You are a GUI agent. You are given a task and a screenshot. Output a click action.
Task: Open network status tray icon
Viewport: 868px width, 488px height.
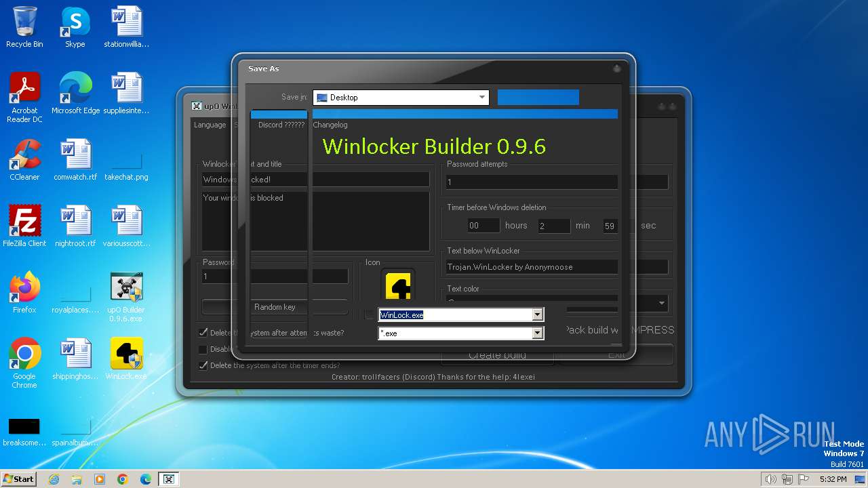(787, 479)
